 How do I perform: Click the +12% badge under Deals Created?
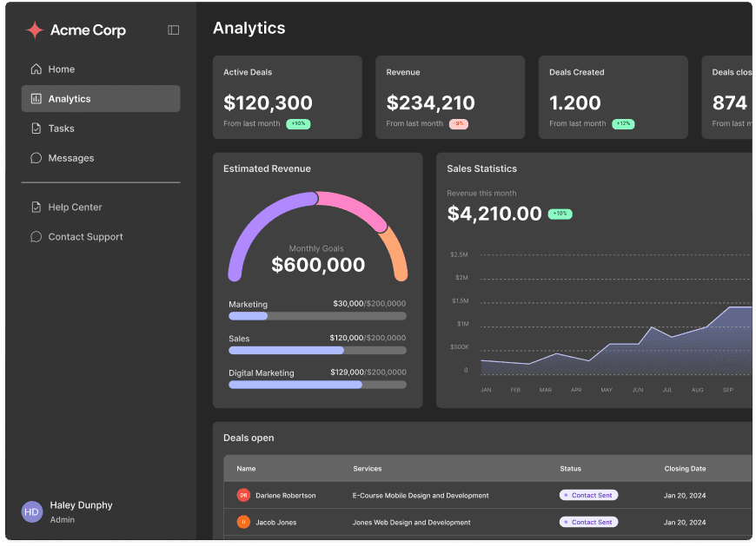(623, 124)
